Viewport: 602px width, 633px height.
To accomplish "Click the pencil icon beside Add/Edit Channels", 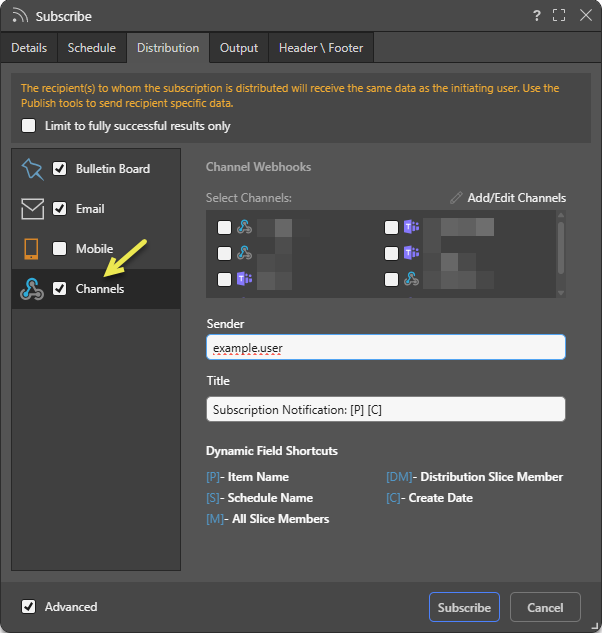I will [x=456, y=198].
